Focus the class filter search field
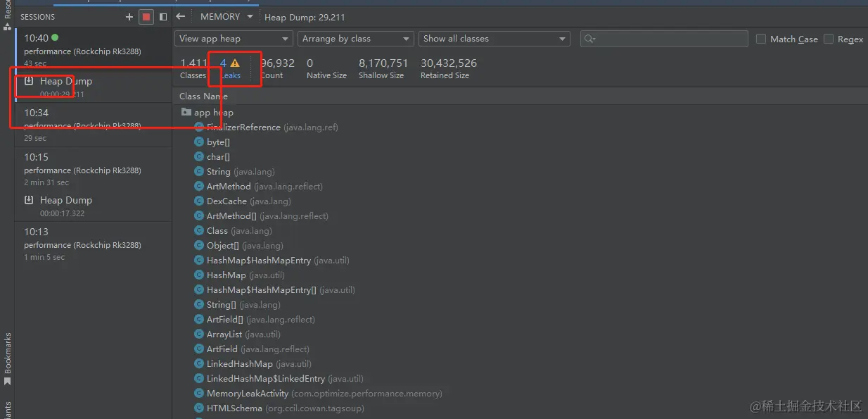This screenshot has width=868, height=419. point(664,39)
